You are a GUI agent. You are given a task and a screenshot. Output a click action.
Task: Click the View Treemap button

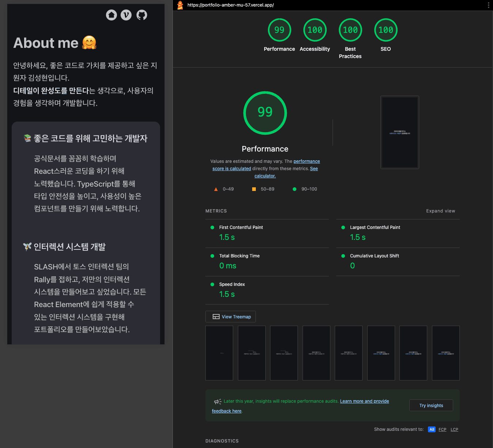coord(230,317)
